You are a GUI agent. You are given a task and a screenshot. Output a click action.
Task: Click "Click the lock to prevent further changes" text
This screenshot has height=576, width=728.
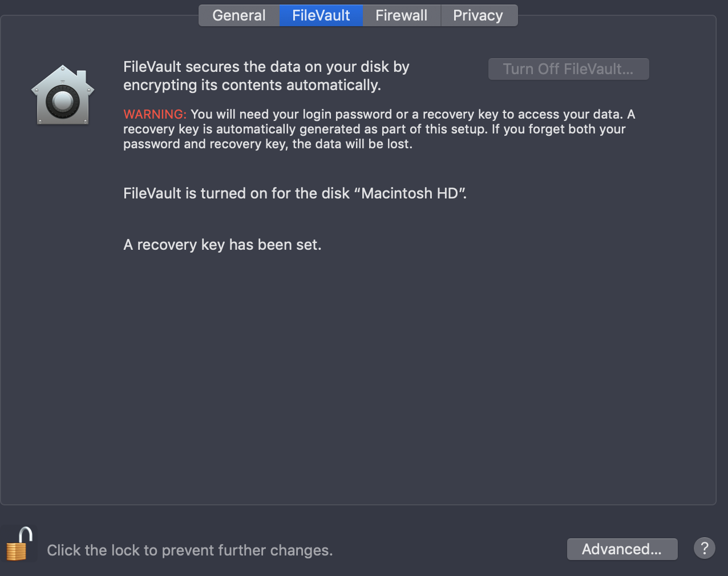click(189, 550)
